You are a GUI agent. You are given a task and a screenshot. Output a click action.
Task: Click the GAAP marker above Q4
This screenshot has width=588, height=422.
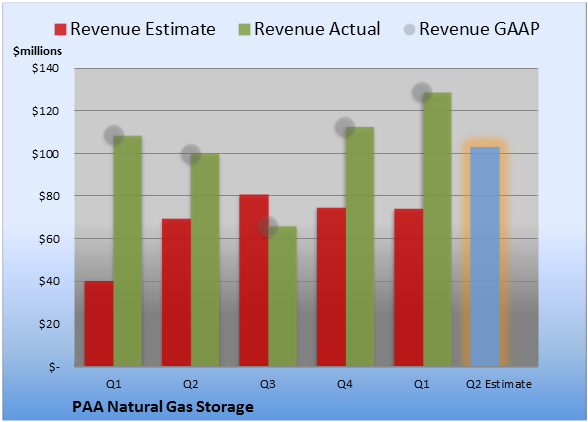345,127
